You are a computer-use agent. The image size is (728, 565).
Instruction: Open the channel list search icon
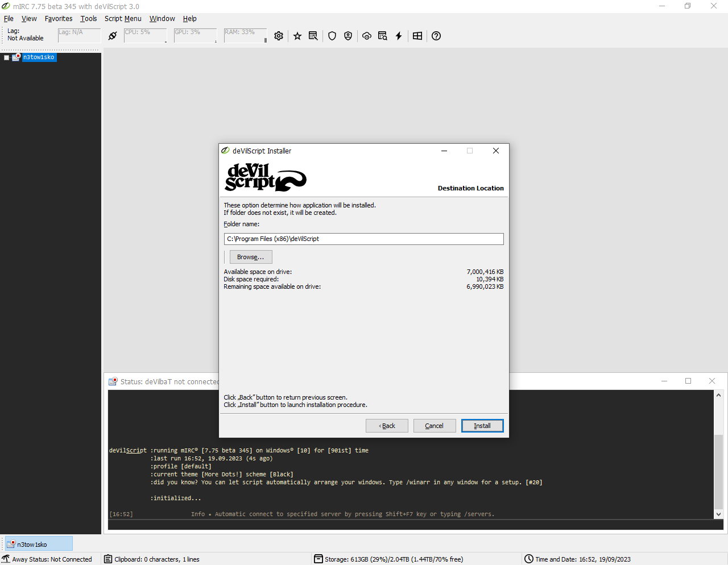click(313, 36)
